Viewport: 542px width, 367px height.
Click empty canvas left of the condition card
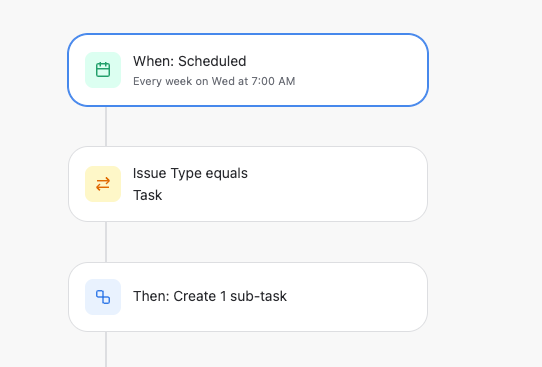click(33, 184)
